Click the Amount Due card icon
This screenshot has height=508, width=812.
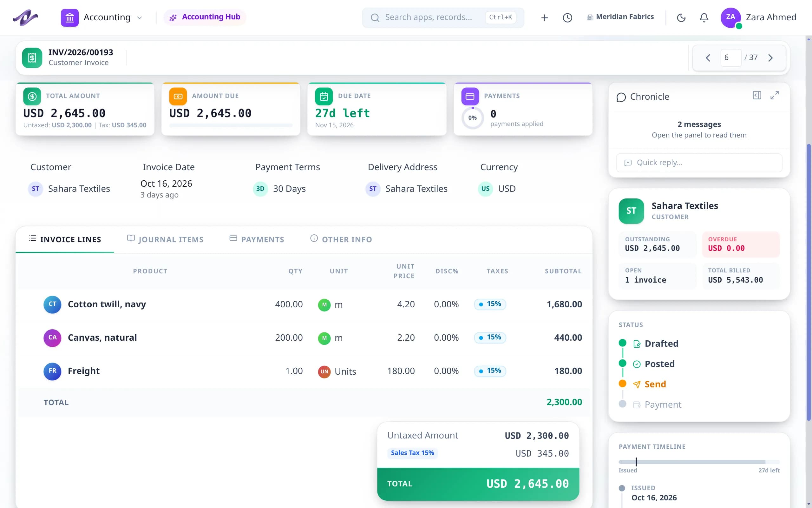(x=178, y=97)
